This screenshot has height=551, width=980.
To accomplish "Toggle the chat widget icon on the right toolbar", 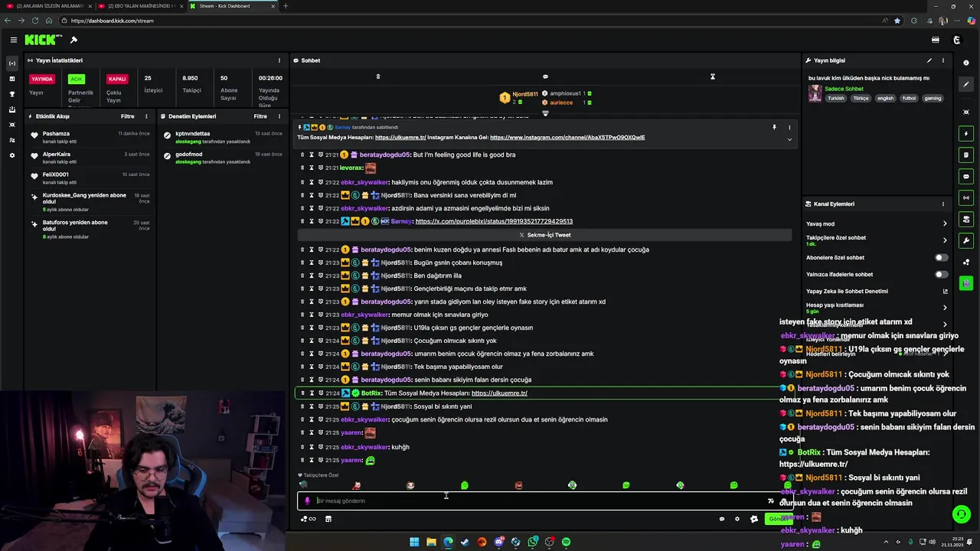I will click(966, 177).
